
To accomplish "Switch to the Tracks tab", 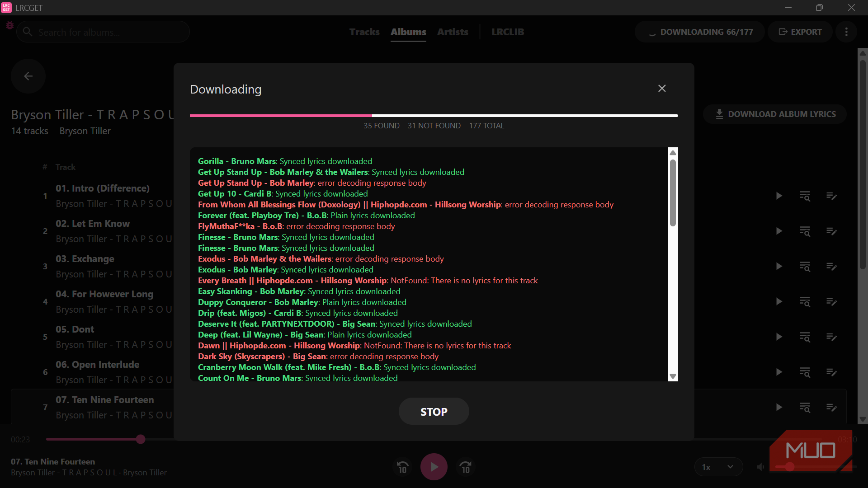I will 364,32.
